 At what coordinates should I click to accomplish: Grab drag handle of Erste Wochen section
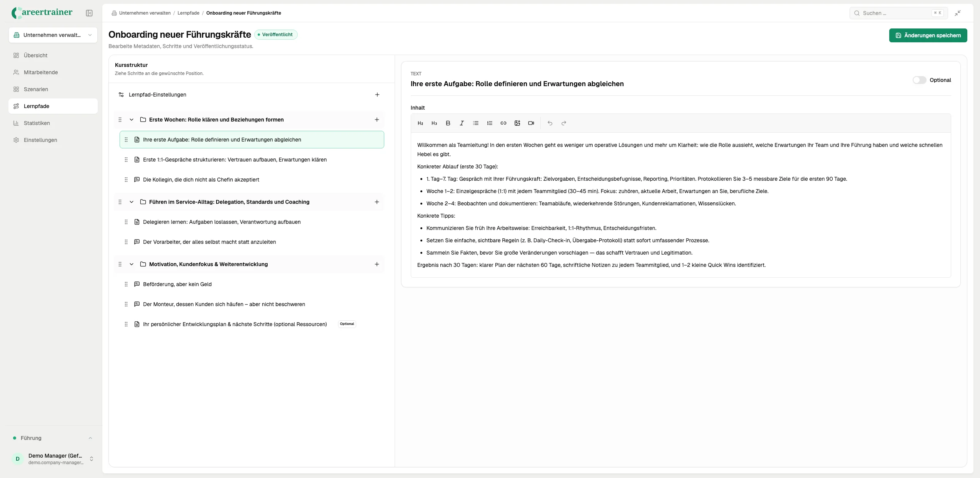(x=120, y=120)
